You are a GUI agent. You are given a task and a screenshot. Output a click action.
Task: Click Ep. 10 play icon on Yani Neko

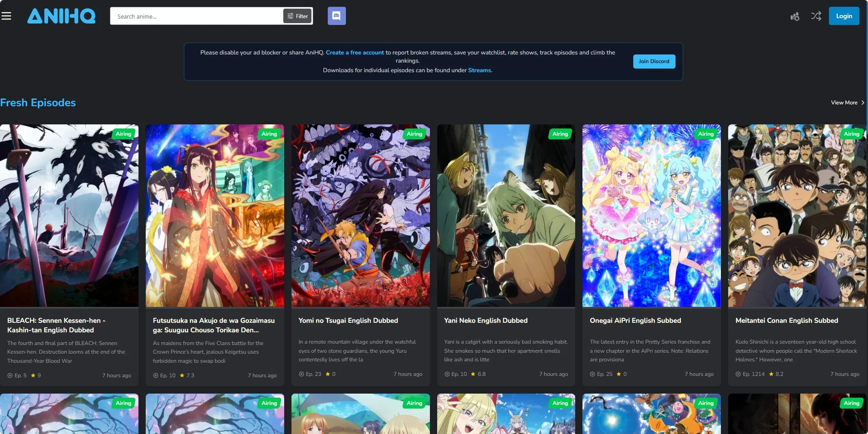(x=447, y=374)
